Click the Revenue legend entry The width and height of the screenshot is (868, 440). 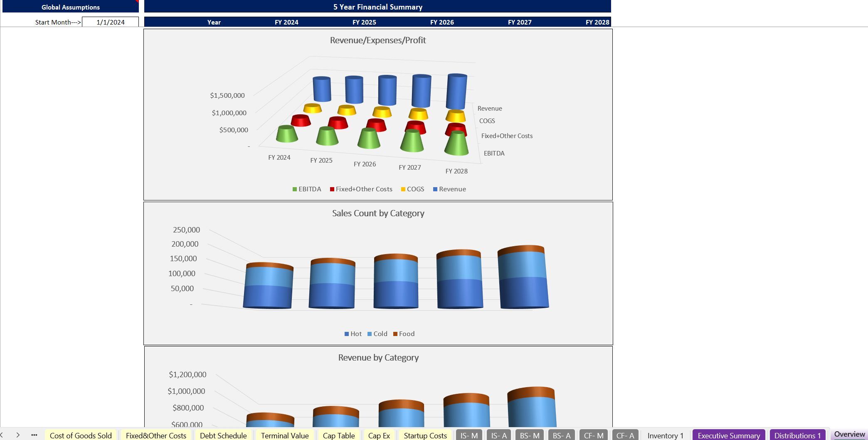click(x=449, y=189)
